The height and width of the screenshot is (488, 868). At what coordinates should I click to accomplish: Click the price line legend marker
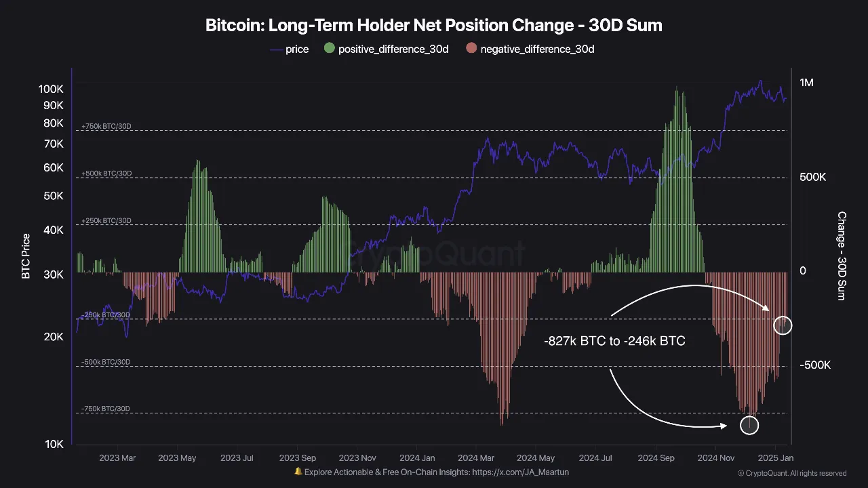click(277, 49)
